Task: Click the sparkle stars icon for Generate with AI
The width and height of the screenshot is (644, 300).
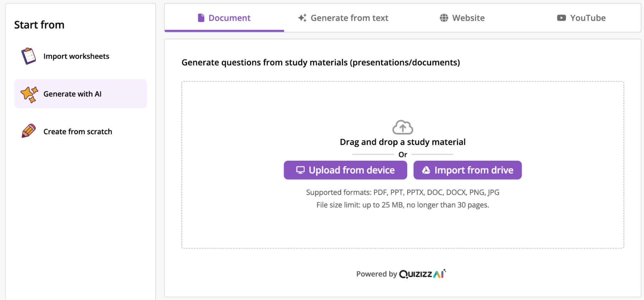Action: pyautogui.click(x=29, y=94)
